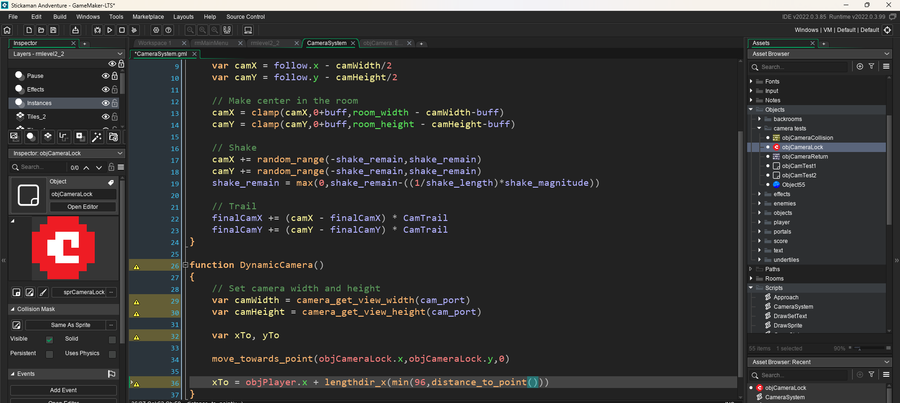Open the Help icon in the toolbar
The width and height of the screenshot is (900, 403).
pos(168,30)
